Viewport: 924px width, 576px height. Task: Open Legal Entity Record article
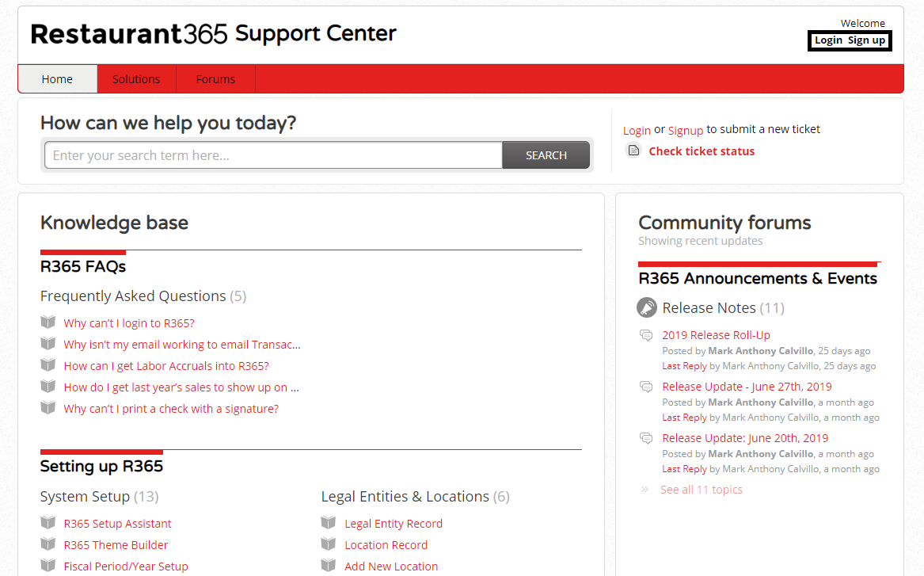click(393, 524)
